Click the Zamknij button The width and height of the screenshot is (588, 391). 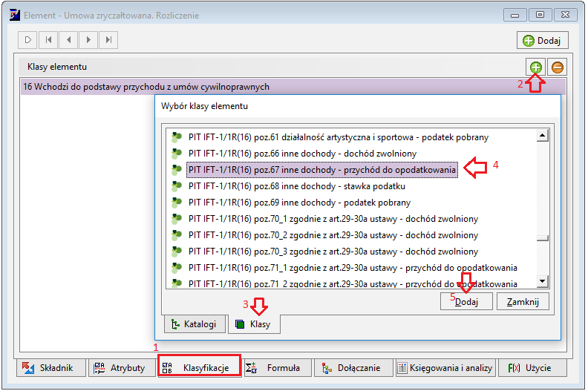[x=523, y=301]
